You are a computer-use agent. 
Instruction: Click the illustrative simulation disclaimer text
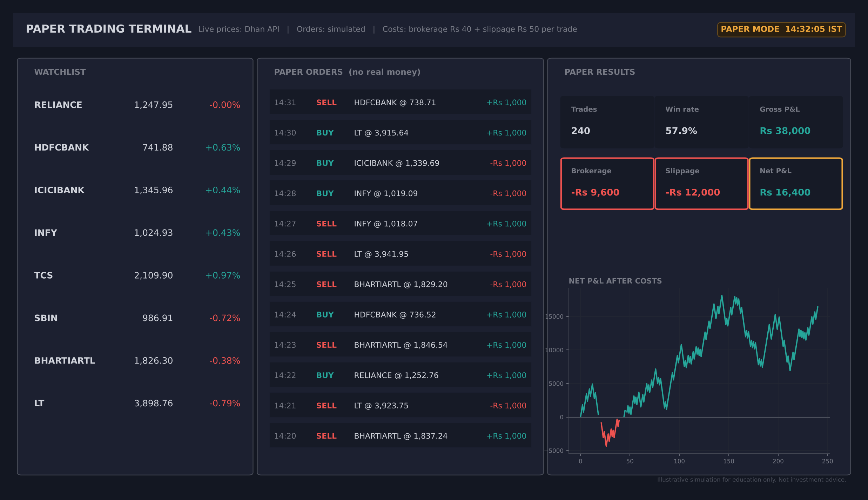point(751,480)
